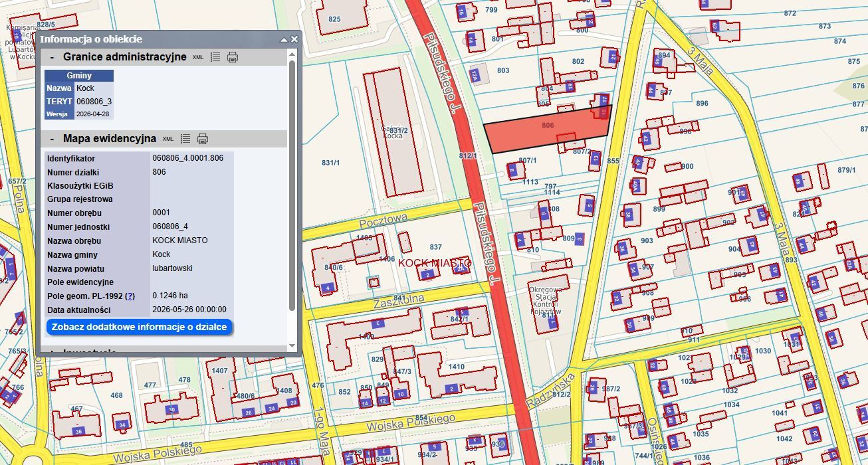Select Wersja date 2026-04-28
The width and height of the screenshot is (868, 465).
94,114
